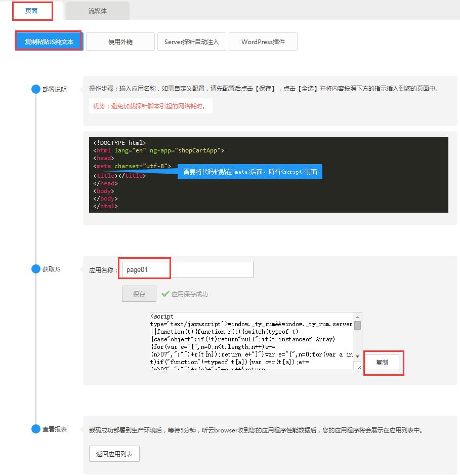Screen dimensions: 460x476
Task: Click the html lang ng-app line in code sample
Action: click(158, 150)
